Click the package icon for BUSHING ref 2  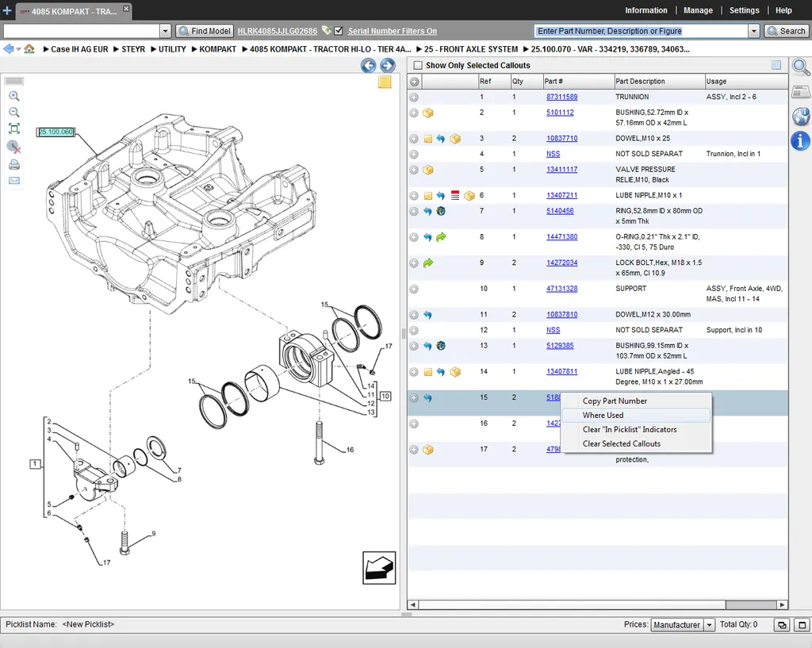click(x=427, y=113)
